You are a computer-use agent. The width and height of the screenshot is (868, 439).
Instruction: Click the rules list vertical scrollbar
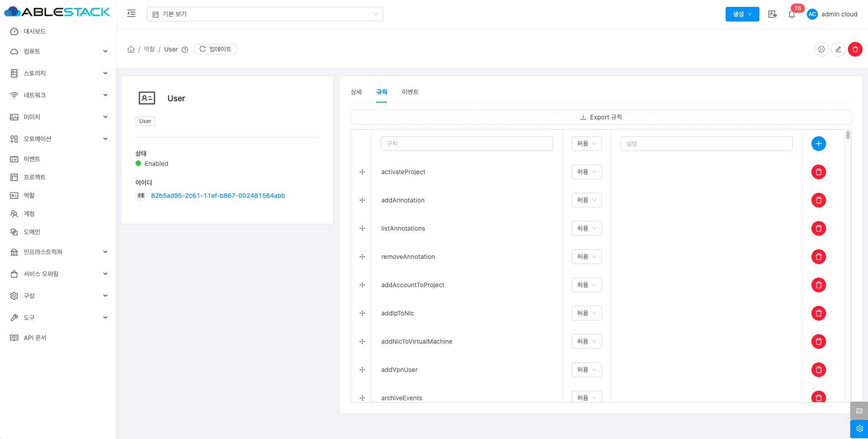pos(847,135)
